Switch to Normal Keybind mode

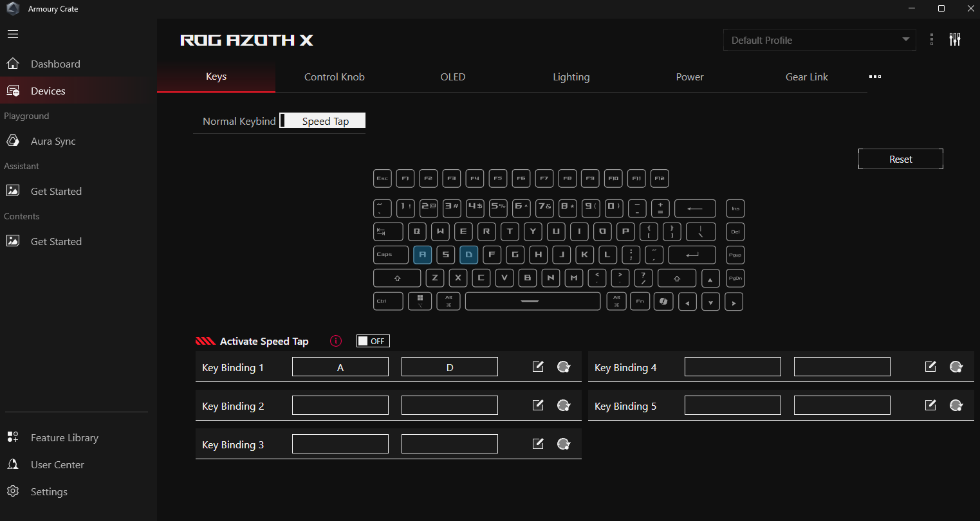pyautogui.click(x=239, y=121)
